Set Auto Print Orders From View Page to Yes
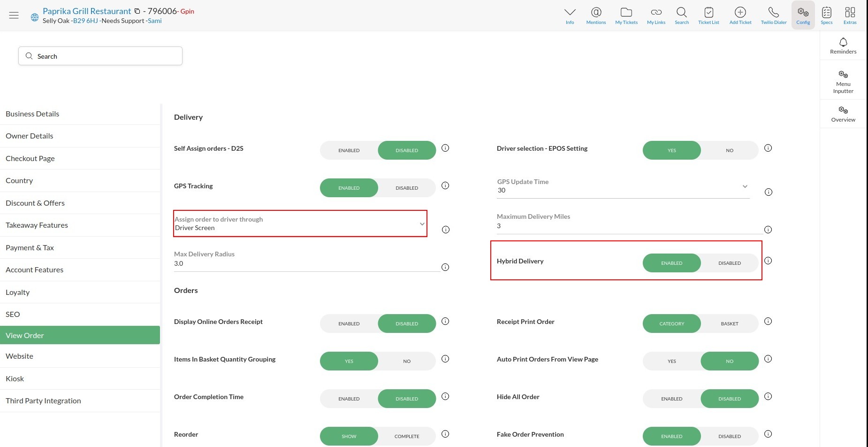The height and width of the screenshot is (447, 868). click(x=672, y=361)
